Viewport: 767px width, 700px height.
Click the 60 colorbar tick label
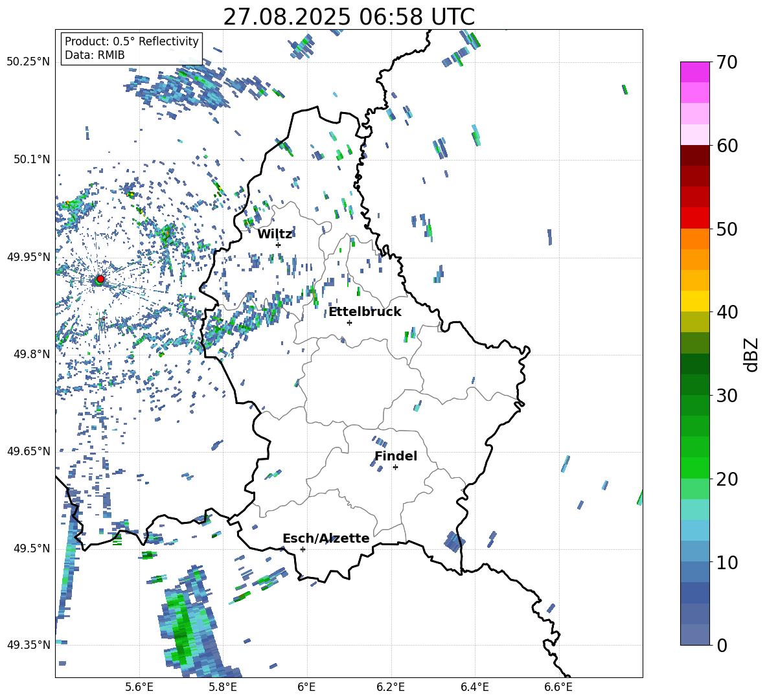[726, 146]
